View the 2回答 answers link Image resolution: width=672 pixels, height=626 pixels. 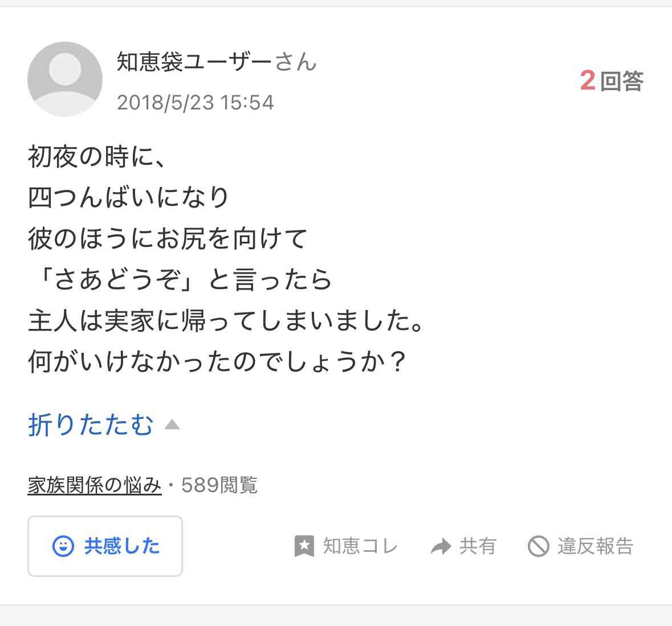(611, 80)
